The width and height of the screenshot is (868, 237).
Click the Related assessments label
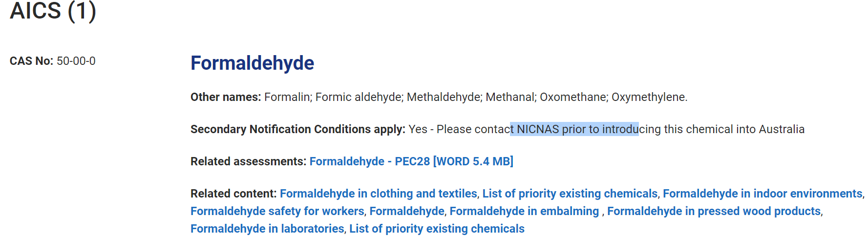[x=248, y=161]
